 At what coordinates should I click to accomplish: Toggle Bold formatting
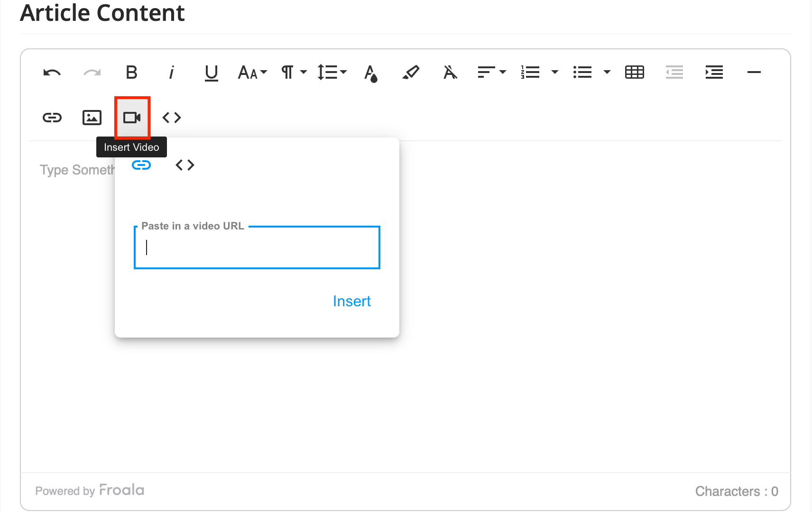pyautogui.click(x=132, y=73)
